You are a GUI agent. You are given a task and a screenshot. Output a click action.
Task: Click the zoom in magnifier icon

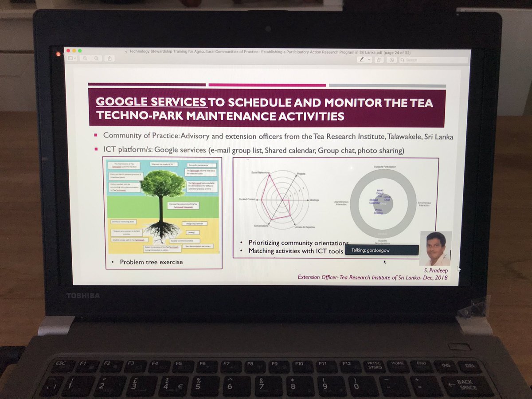pyautogui.click(x=96, y=58)
